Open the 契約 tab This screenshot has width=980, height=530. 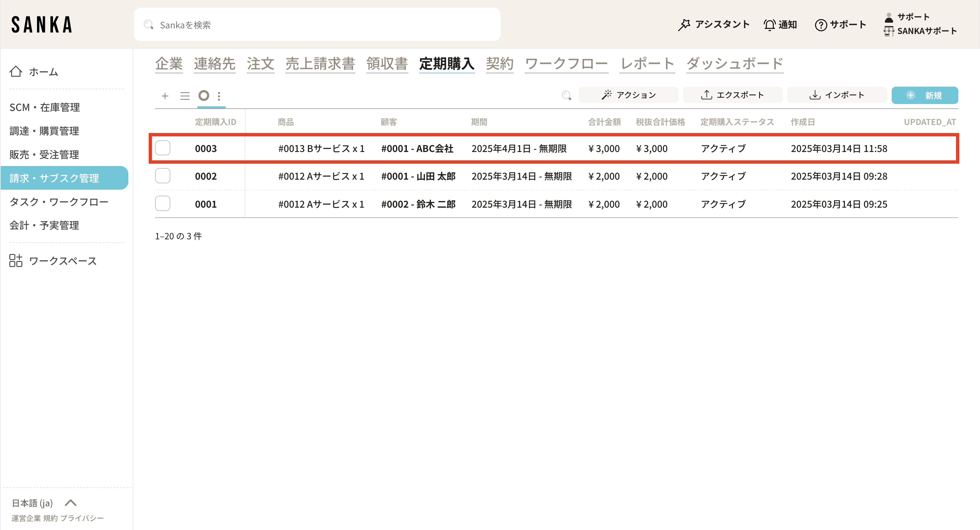point(500,64)
